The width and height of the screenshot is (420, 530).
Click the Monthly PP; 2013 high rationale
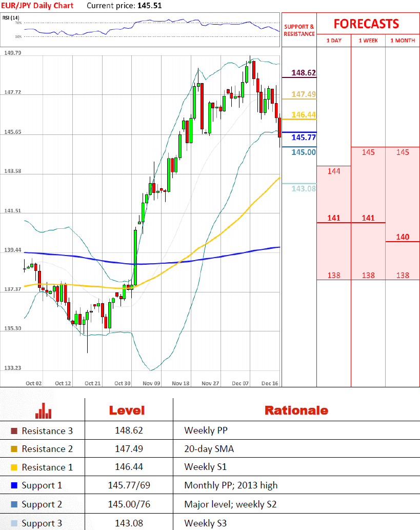[231, 485]
